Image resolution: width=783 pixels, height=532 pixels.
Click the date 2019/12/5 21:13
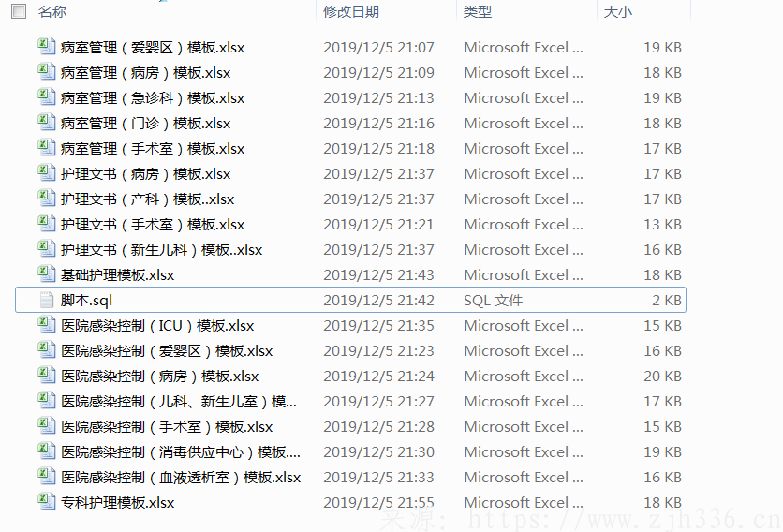pyautogui.click(x=378, y=98)
